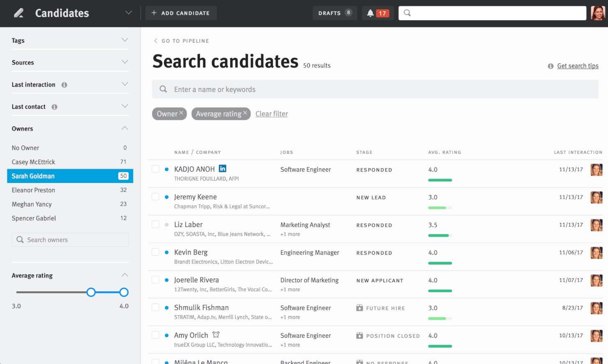The height and width of the screenshot is (364, 608).
Task: Open Get search tips link
Action: tap(578, 66)
